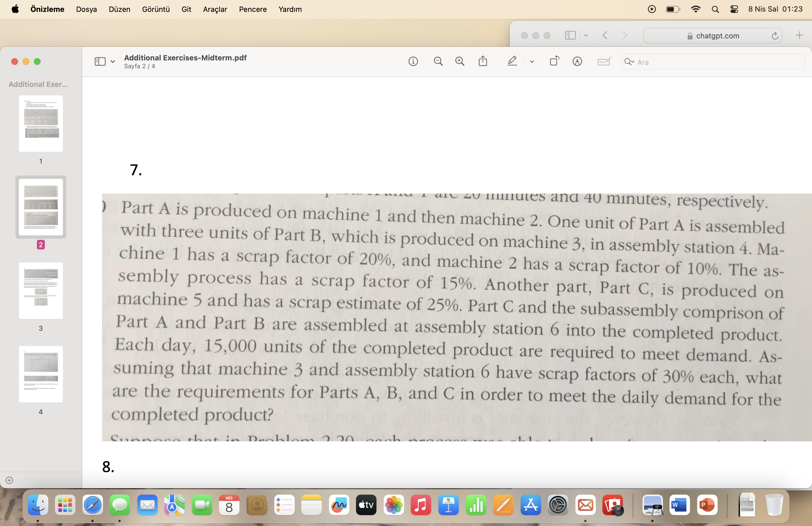Screen dimensions: 812x526
Task: Select page 4 thumbnail
Action: tap(41, 374)
